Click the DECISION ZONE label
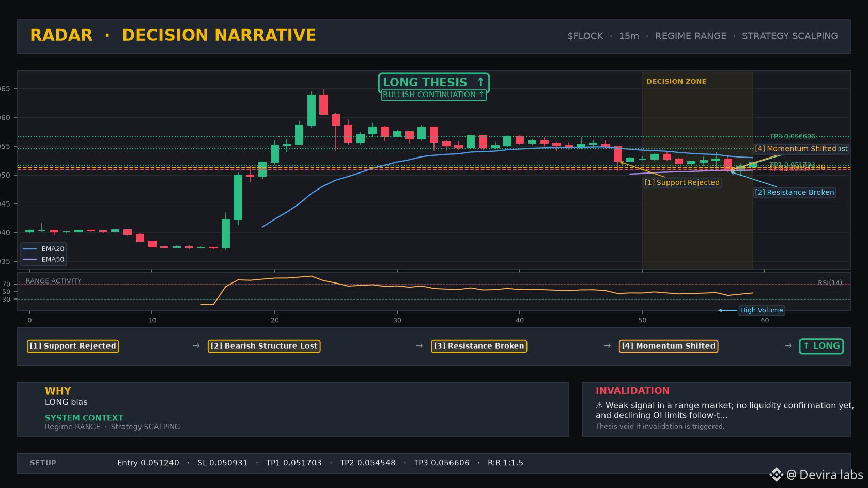The width and height of the screenshot is (868, 488). pos(676,82)
